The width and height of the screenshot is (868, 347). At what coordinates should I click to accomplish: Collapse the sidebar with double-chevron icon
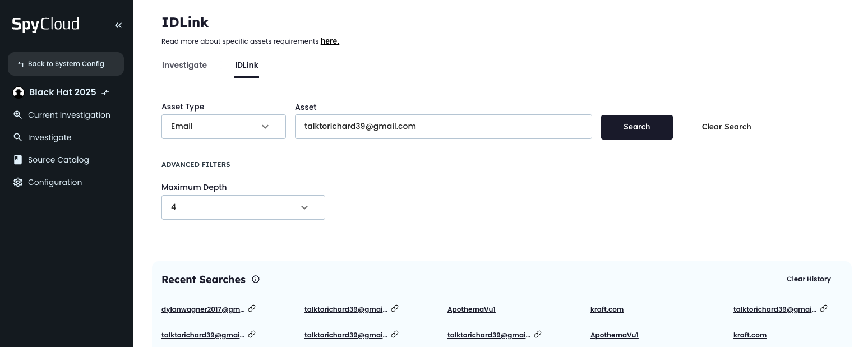tap(118, 25)
